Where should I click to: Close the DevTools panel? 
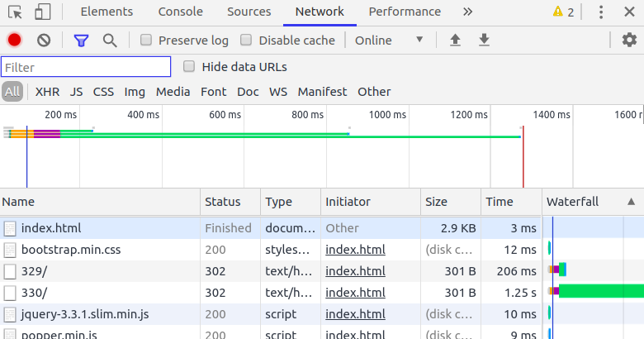629,12
